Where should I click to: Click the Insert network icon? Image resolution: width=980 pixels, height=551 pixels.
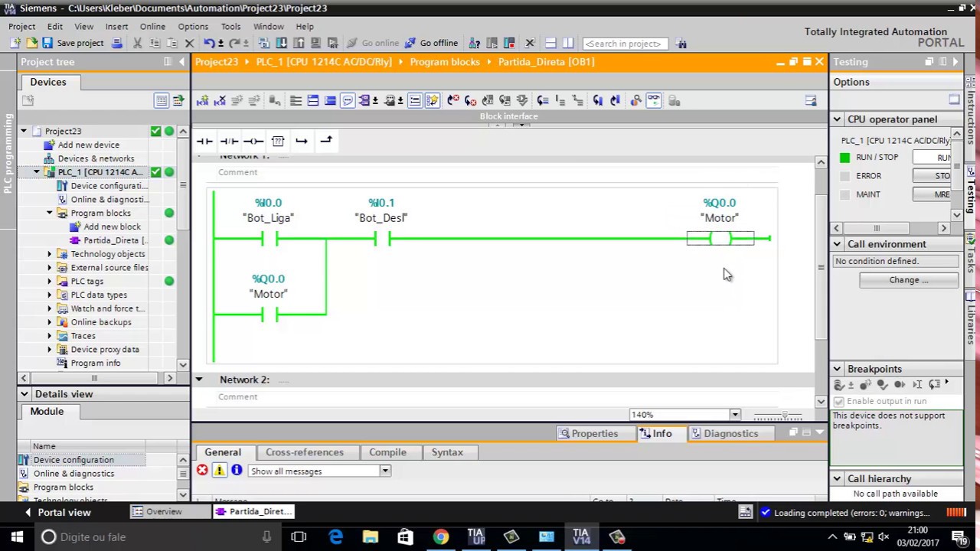pos(203,100)
